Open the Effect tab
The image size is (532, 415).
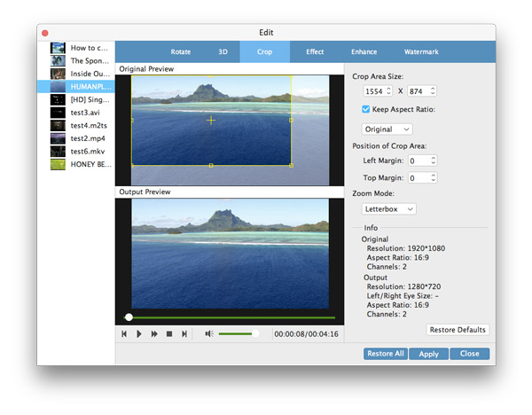tap(315, 52)
